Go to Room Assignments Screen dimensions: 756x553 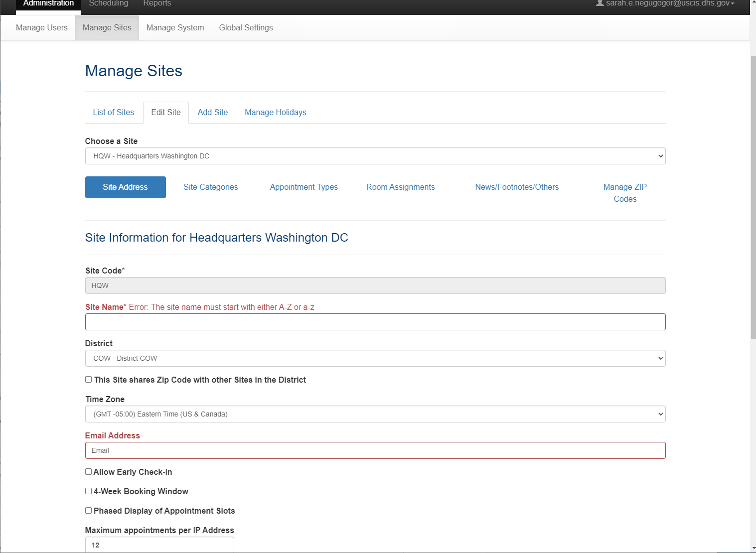(x=401, y=187)
